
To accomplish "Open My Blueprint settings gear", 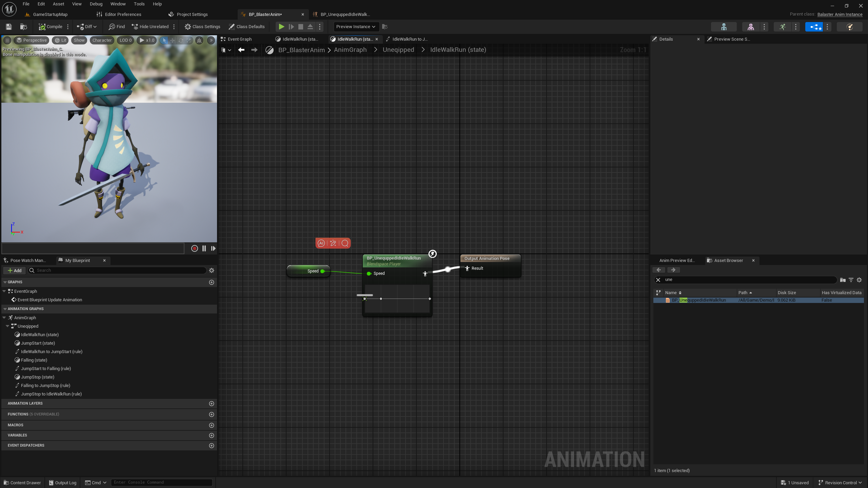I will coord(212,270).
